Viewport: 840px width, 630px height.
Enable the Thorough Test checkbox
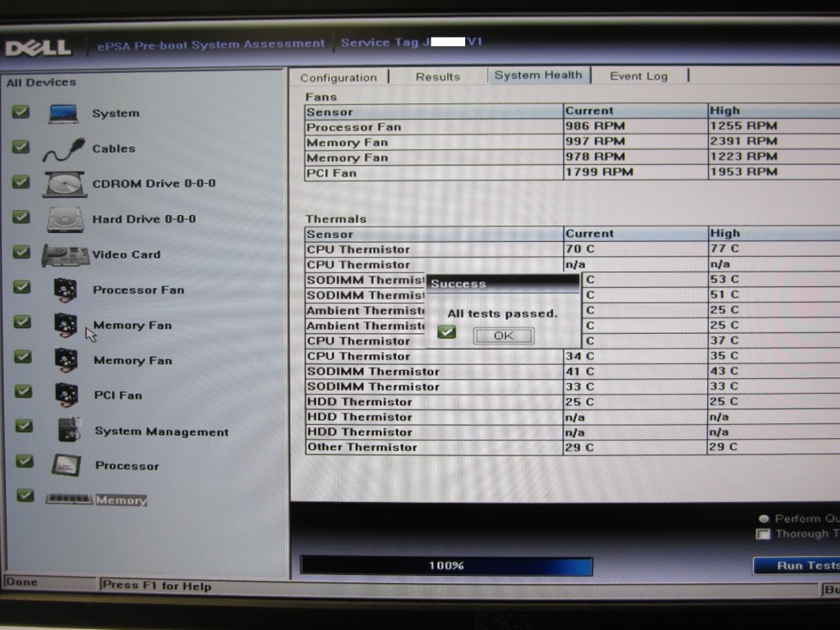pyautogui.click(x=762, y=534)
